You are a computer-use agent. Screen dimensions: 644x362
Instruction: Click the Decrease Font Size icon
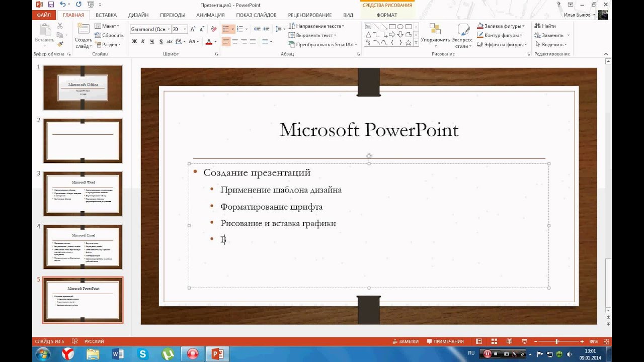(x=202, y=29)
